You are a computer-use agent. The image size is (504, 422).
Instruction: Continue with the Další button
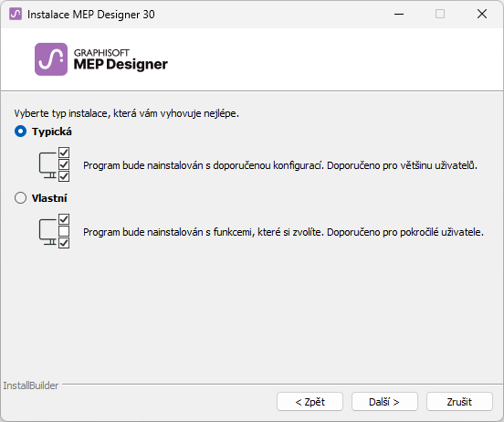tap(384, 401)
